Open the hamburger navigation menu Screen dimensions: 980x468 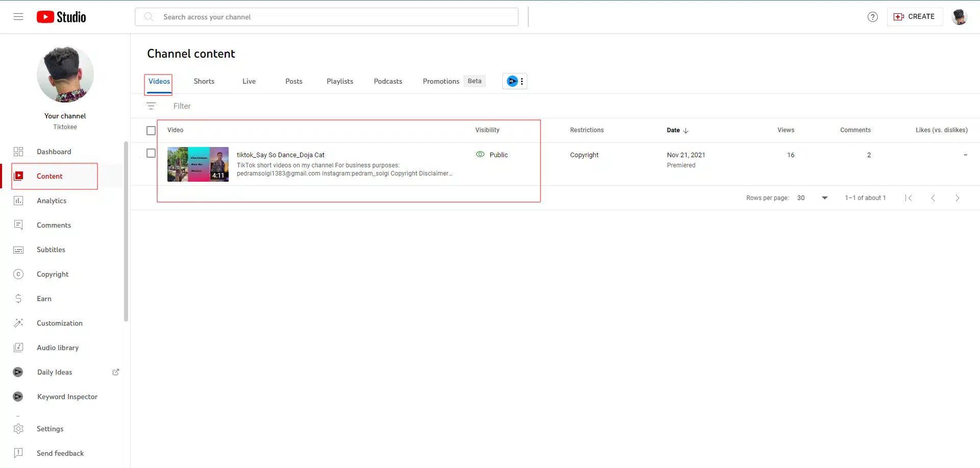(x=18, y=17)
